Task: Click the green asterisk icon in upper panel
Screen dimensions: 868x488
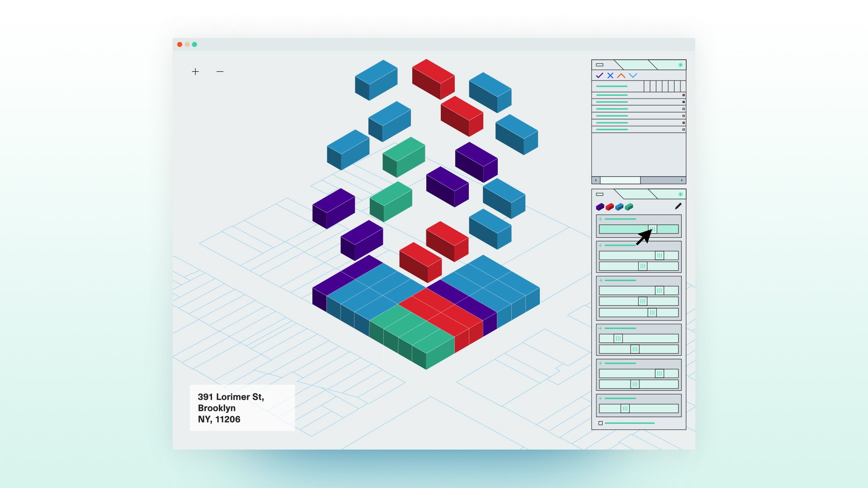Action: click(680, 65)
